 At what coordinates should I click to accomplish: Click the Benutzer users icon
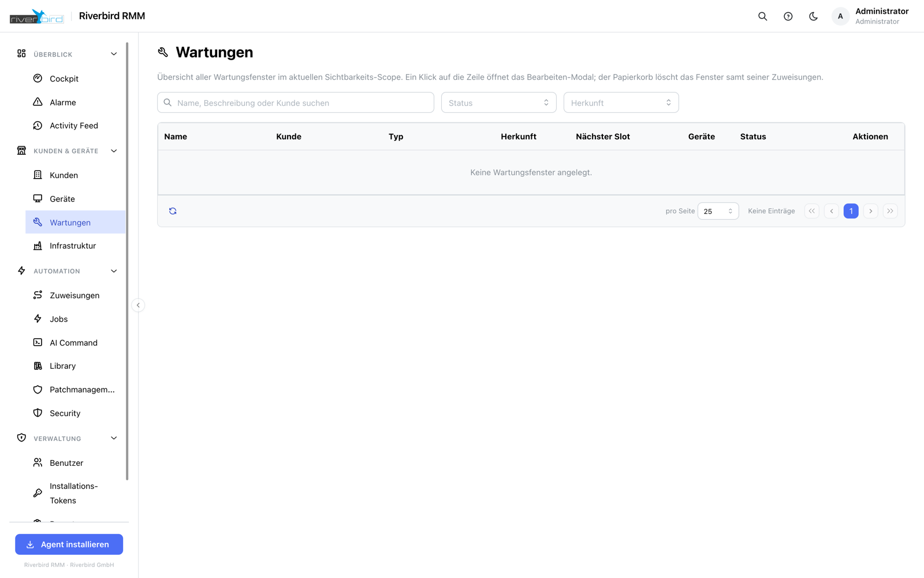[x=38, y=462]
